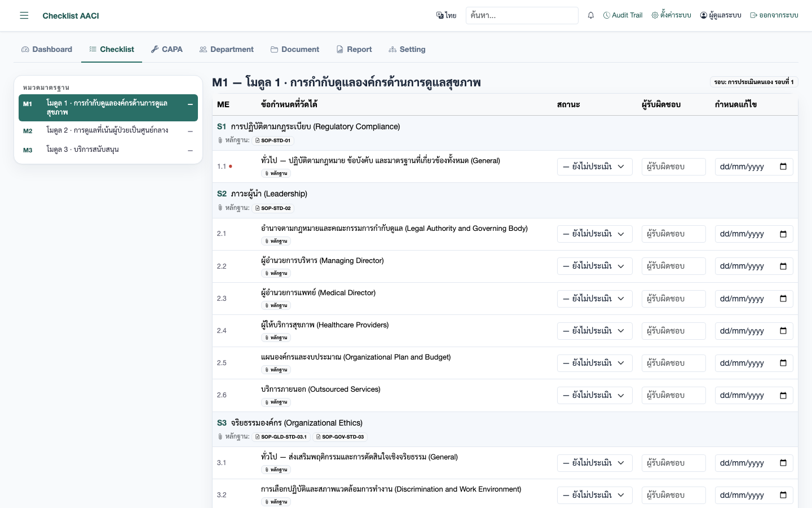Click evidence badge under Organizational Plan and Budget

(276, 370)
